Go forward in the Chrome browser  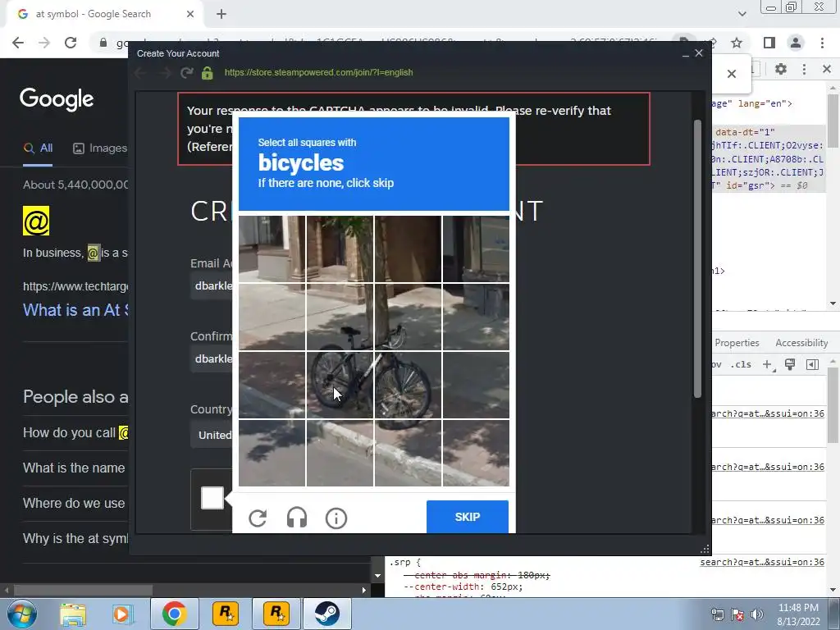[44, 43]
